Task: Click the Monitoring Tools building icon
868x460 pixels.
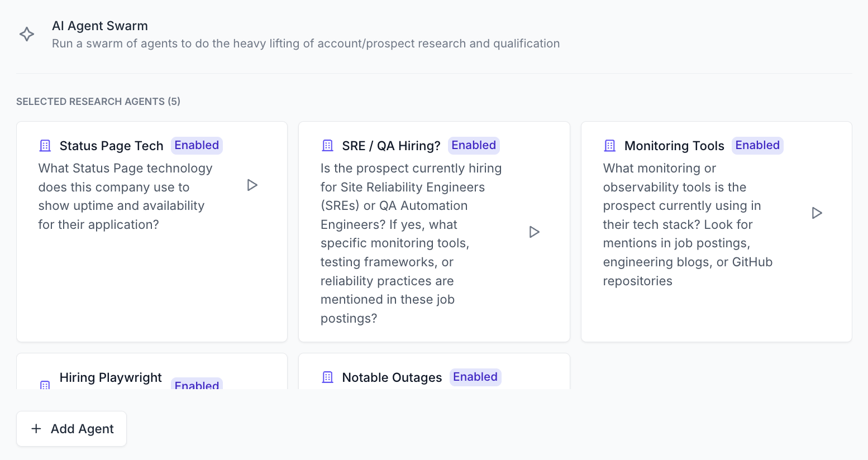Action: [610, 146]
